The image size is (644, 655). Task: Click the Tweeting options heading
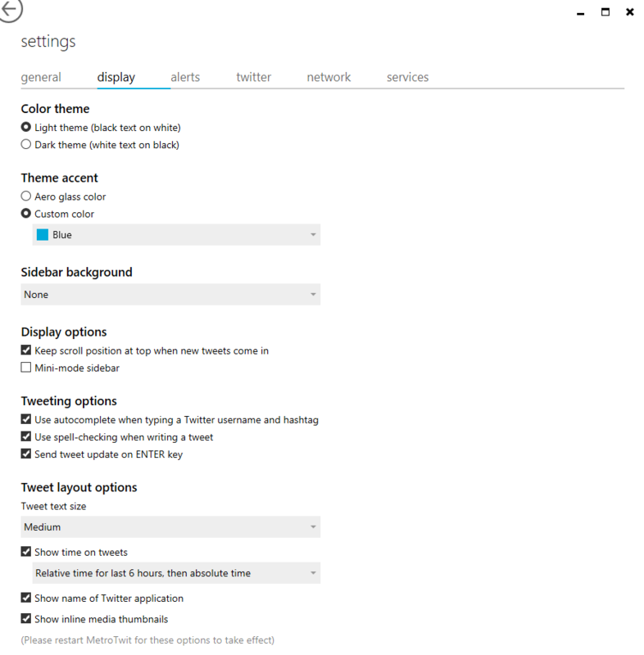coord(69,401)
